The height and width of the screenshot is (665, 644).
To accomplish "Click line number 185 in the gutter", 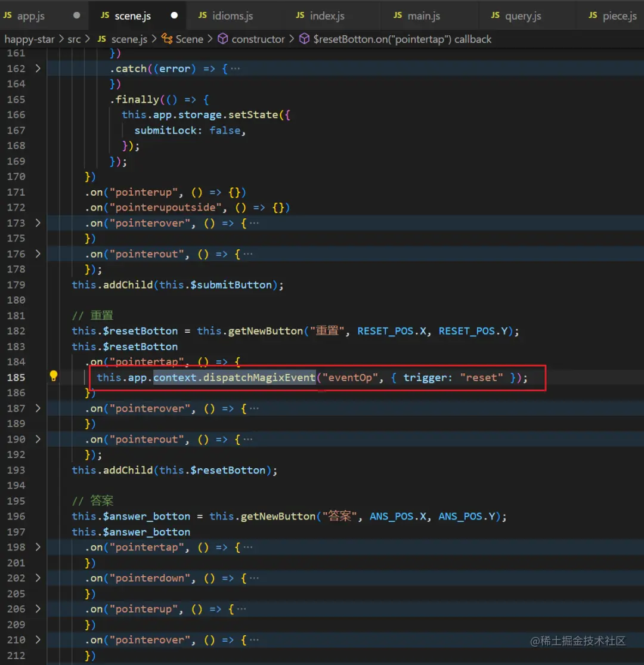I will tap(16, 378).
